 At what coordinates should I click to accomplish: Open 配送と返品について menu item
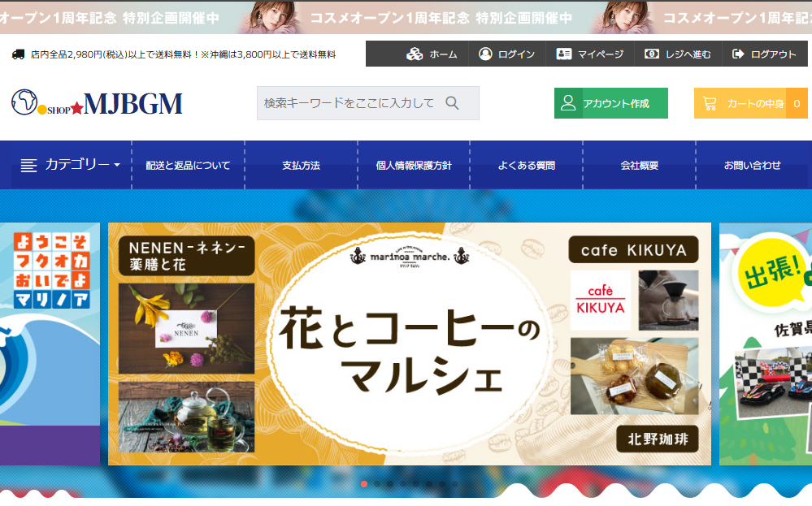tap(188, 166)
